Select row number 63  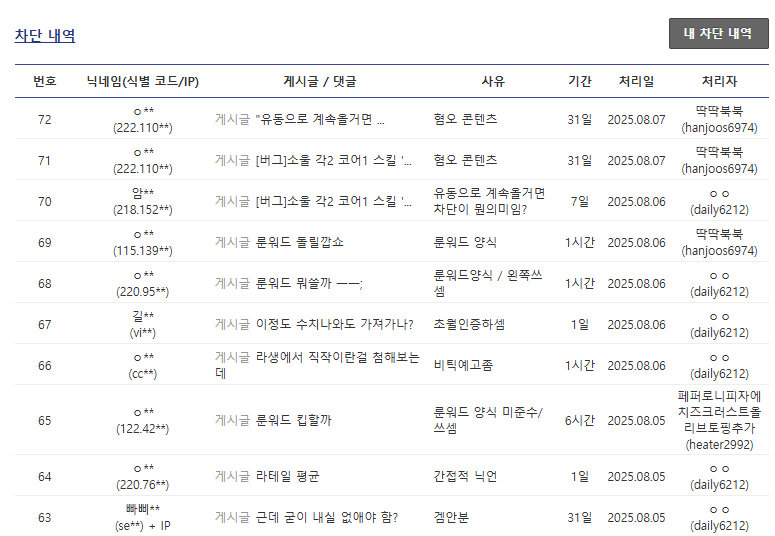pos(44,518)
